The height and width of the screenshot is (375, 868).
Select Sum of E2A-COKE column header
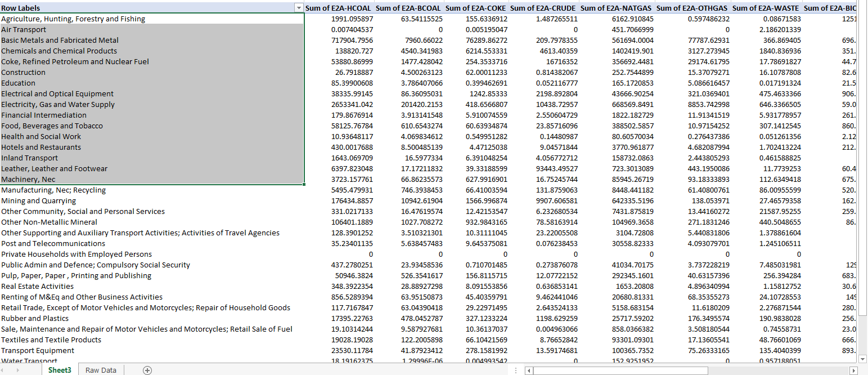[x=476, y=8]
